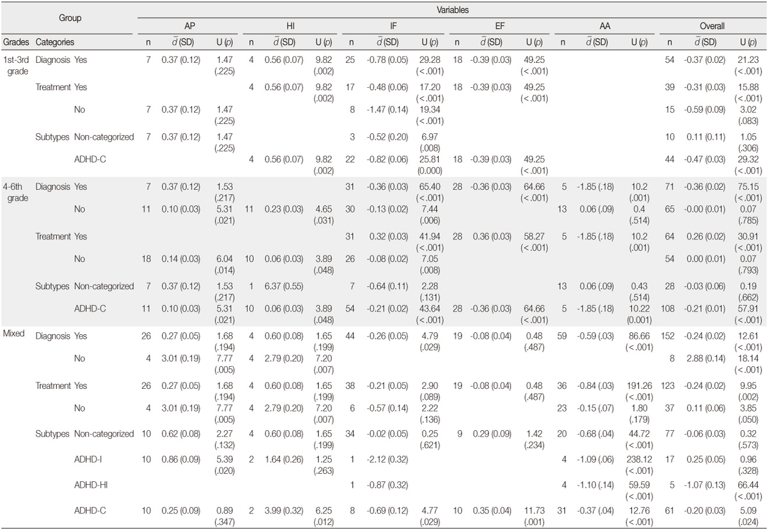Click the value '1.64 (0.26)'
769x532 pixels.
pyautogui.click(x=284, y=460)
